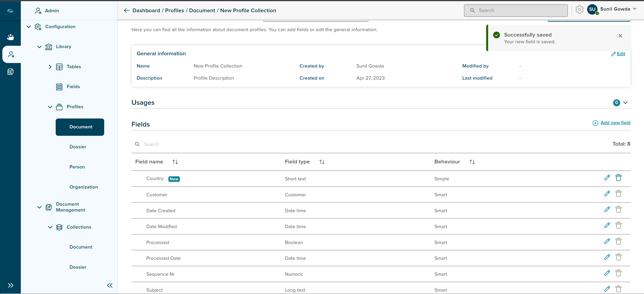Open the settings gear icon in header

579,10
